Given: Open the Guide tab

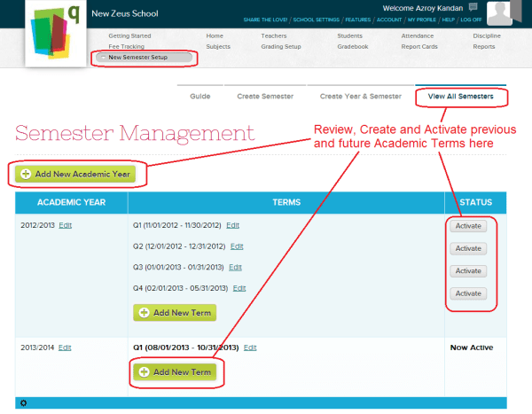Looking at the screenshot, I should [x=200, y=97].
